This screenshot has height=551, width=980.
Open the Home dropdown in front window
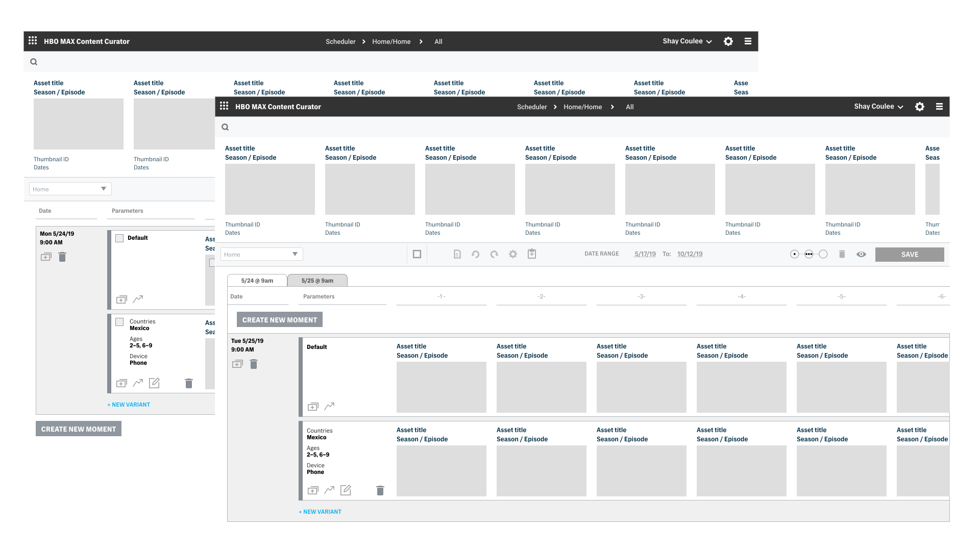(261, 254)
